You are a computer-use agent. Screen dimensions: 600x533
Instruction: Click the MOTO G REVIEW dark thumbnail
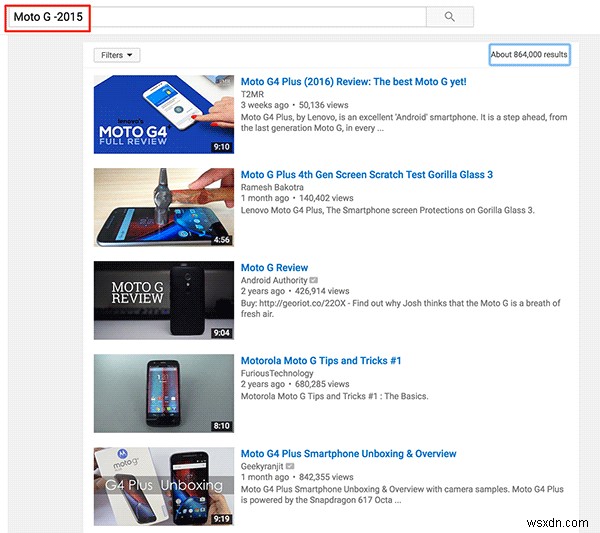(x=164, y=300)
